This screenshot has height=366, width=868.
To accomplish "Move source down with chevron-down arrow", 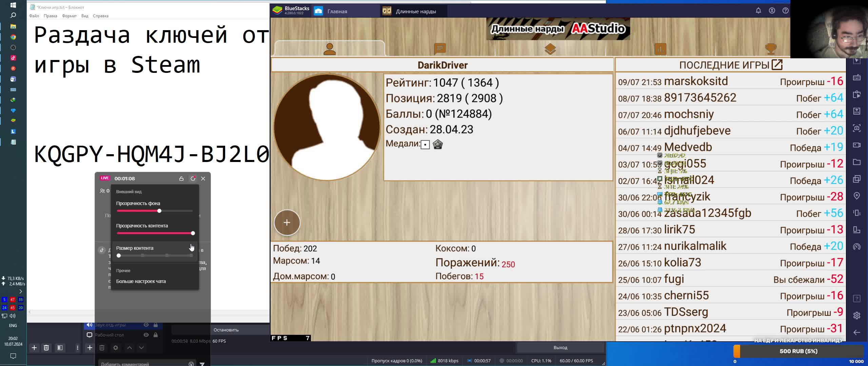I will coord(141,348).
